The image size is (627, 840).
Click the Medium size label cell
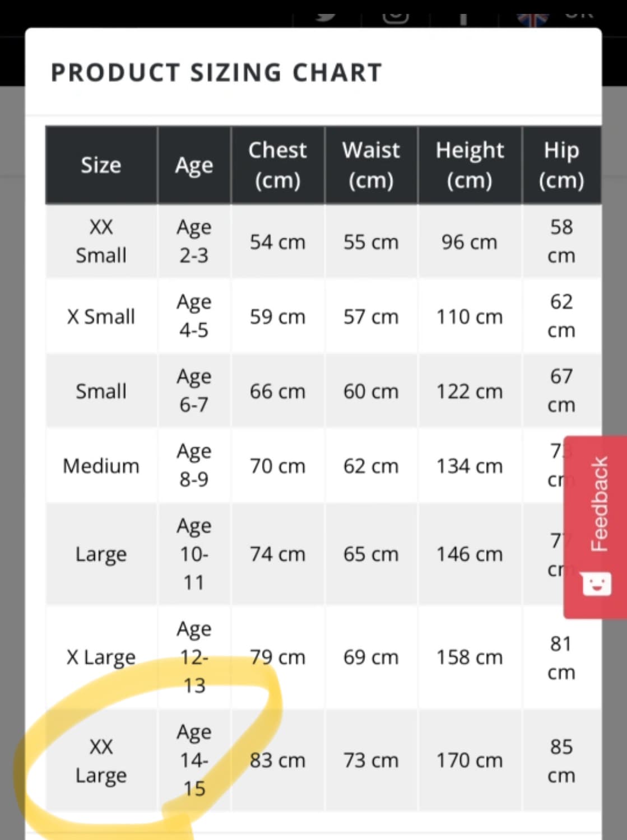click(101, 465)
